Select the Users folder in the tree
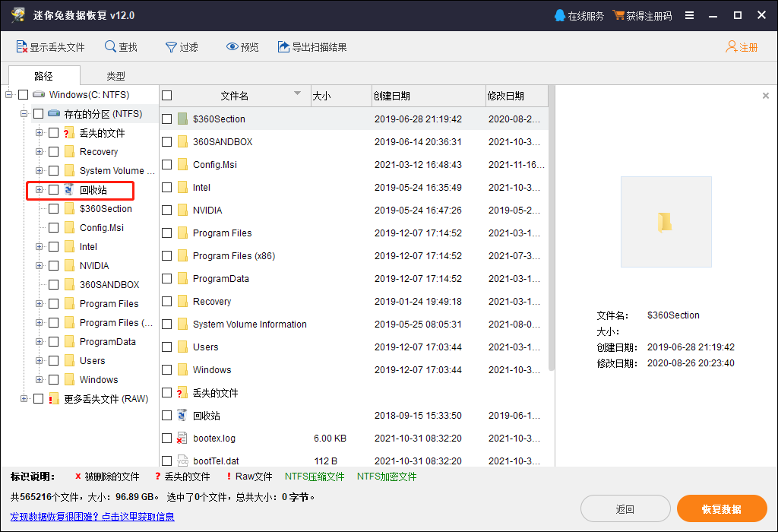 (92, 361)
